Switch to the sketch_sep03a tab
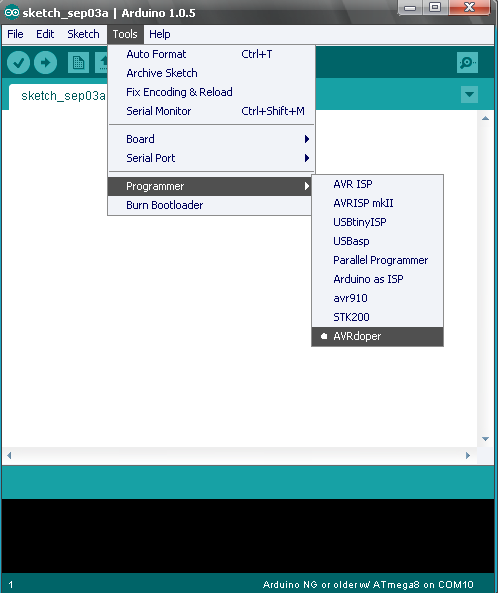 coord(59,96)
